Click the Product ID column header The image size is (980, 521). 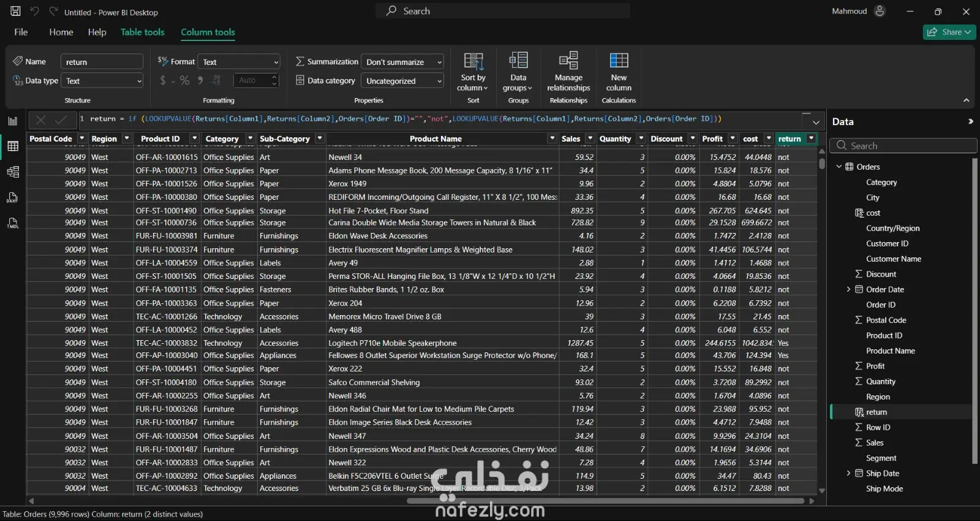coord(160,139)
